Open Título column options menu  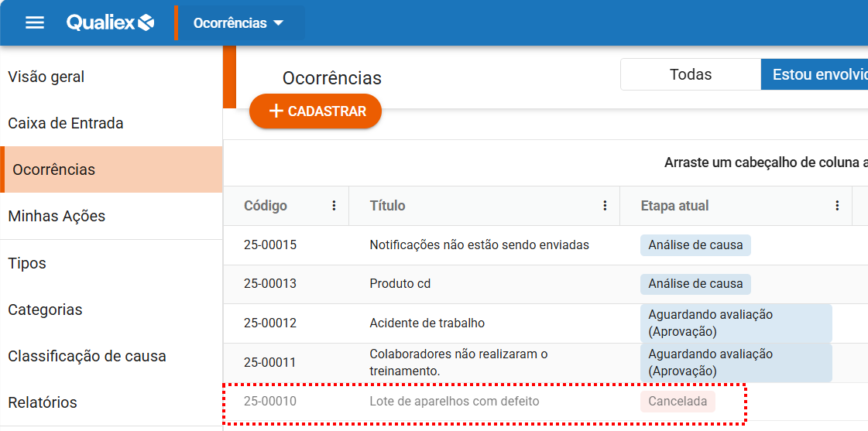[x=605, y=206]
